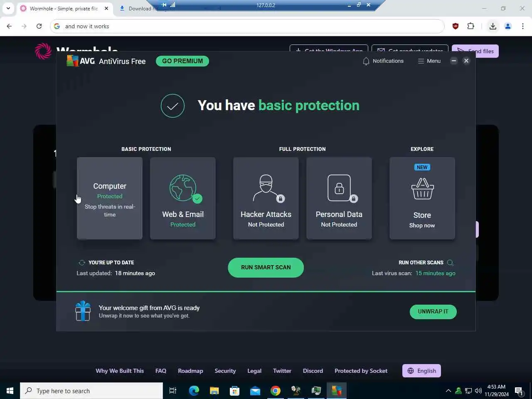The width and height of the screenshot is (532, 399).
Task: Click taskbar search box
Action: coord(91,391)
